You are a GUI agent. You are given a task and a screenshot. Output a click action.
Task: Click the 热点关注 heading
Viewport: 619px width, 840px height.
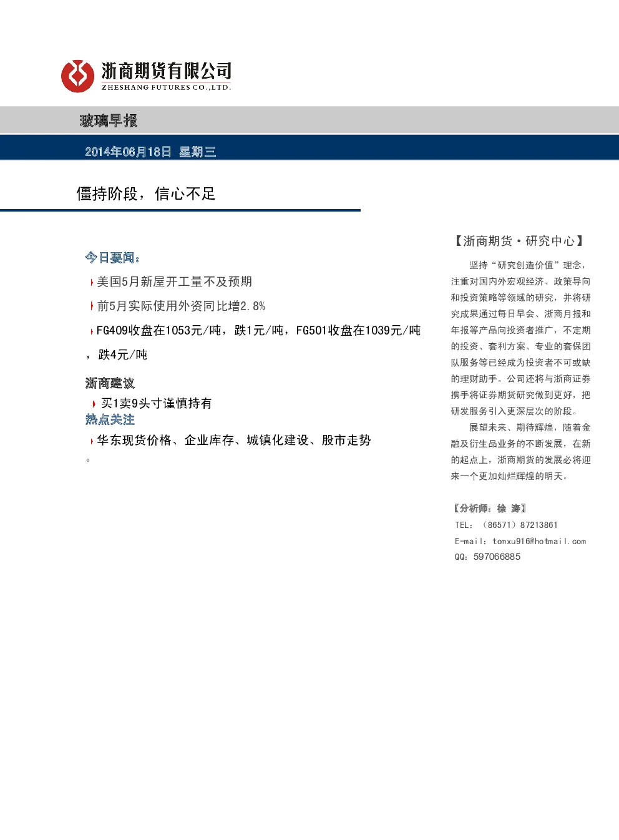tap(110, 420)
